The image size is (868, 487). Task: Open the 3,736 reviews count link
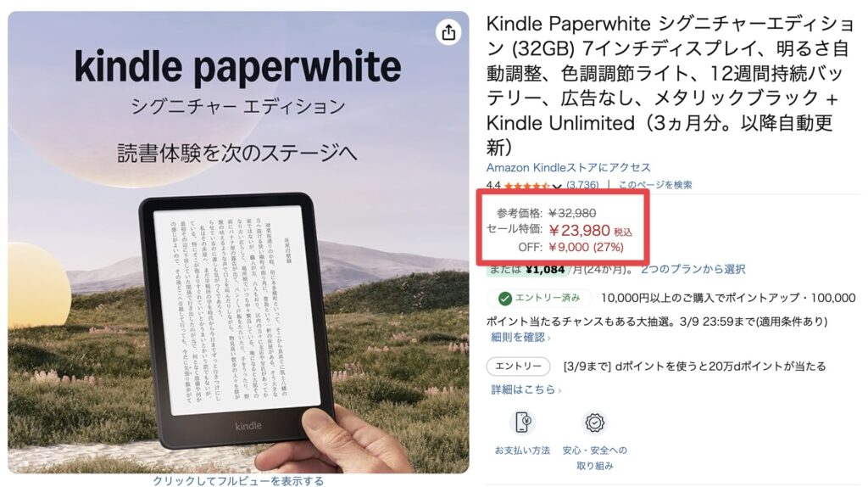coord(582,185)
